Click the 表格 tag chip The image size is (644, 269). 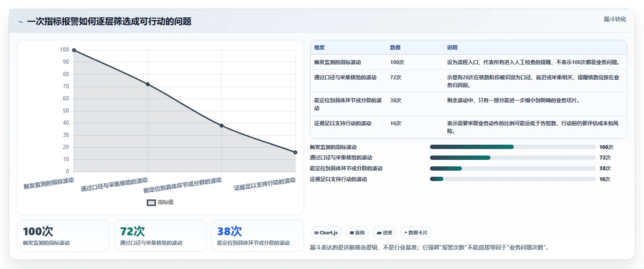(357, 233)
